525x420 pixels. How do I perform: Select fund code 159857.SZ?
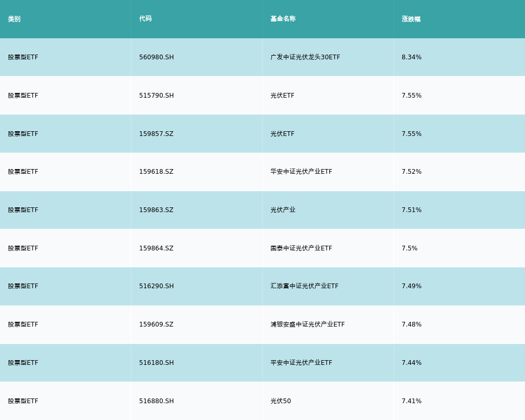tap(156, 134)
